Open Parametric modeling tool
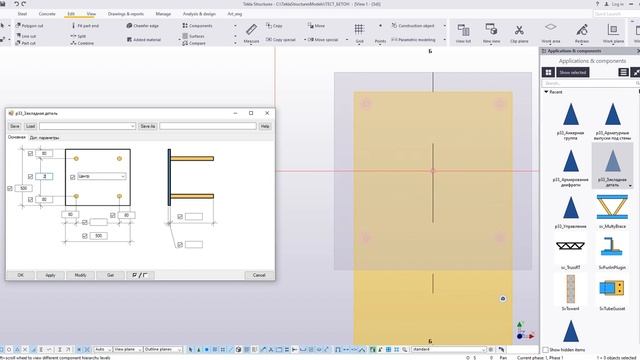The width and height of the screenshot is (640, 360). 413,40
